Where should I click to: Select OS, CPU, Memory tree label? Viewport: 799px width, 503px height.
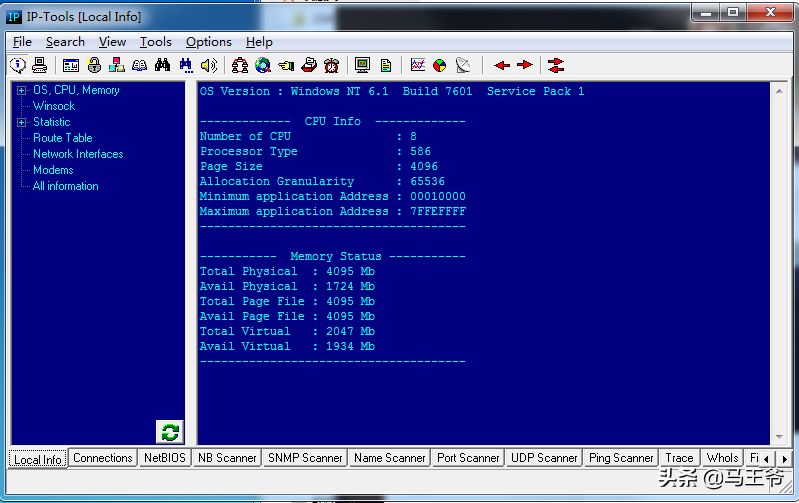point(76,90)
